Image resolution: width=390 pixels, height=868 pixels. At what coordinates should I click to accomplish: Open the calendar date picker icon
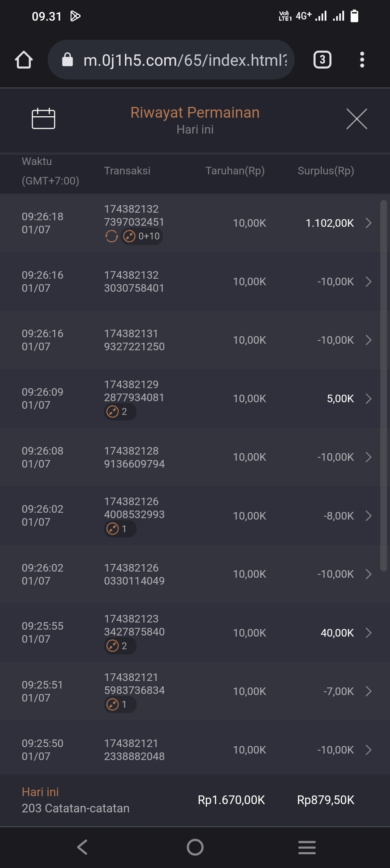point(43,118)
